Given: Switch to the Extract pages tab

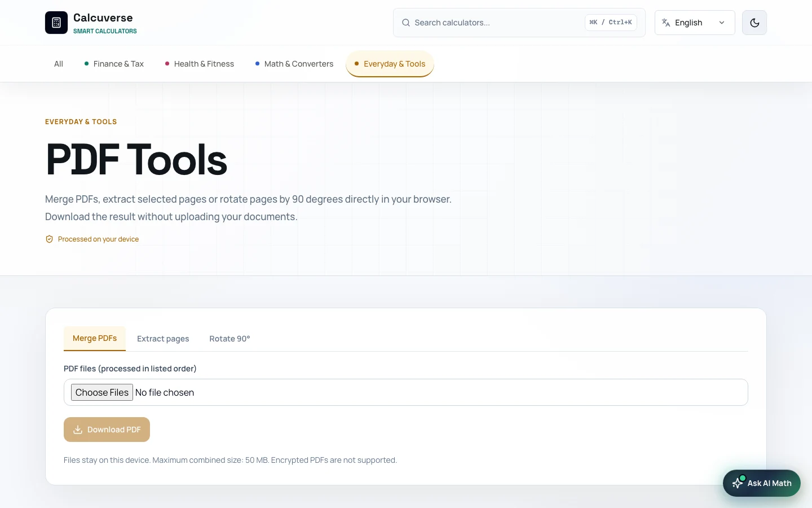Looking at the screenshot, I should coord(163,339).
